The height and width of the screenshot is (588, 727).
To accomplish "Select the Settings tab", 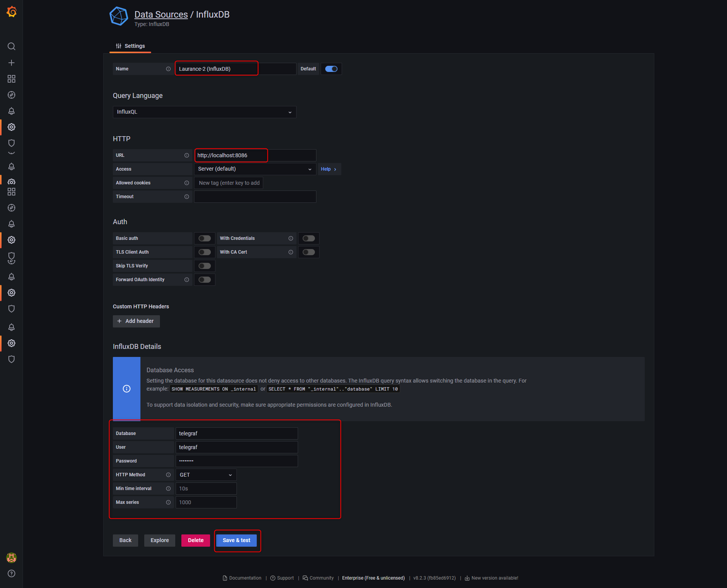I will [x=130, y=46].
